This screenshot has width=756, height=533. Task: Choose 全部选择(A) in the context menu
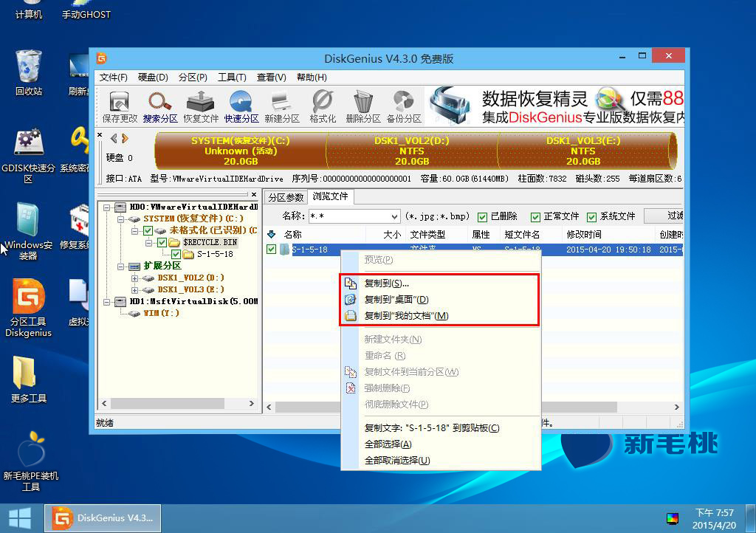pos(388,444)
